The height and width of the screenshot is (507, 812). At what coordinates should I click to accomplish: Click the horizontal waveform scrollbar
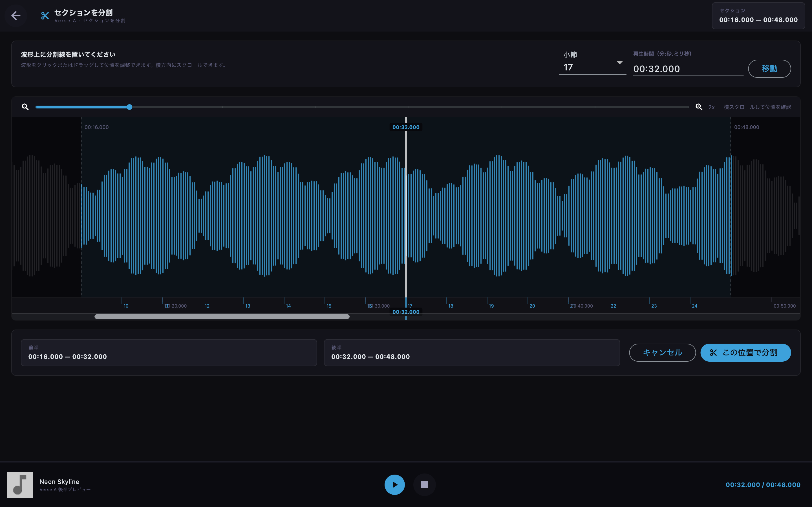click(x=222, y=317)
